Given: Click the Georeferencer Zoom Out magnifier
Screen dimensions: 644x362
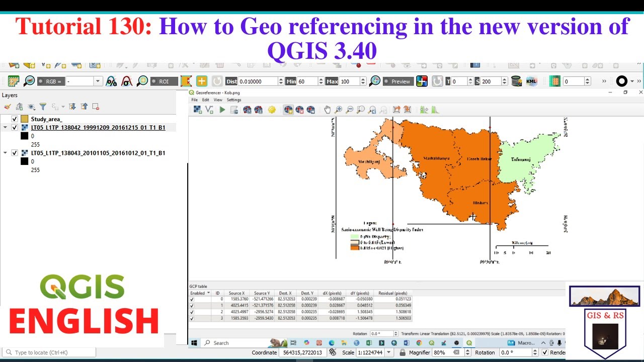Looking at the screenshot, I should pos(350,110).
